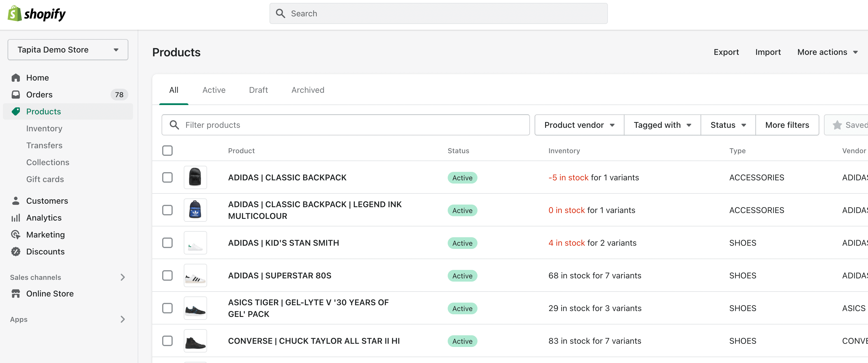Open the Product vendor filter dropdown
Screen dimensions: 868x363
(579, 125)
